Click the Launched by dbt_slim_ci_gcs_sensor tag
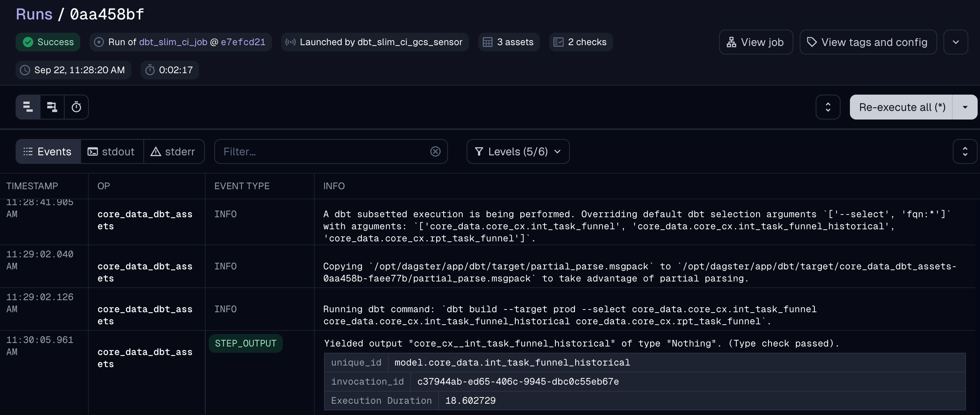The height and width of the screenshot is (415, 980). pos(375,42)
